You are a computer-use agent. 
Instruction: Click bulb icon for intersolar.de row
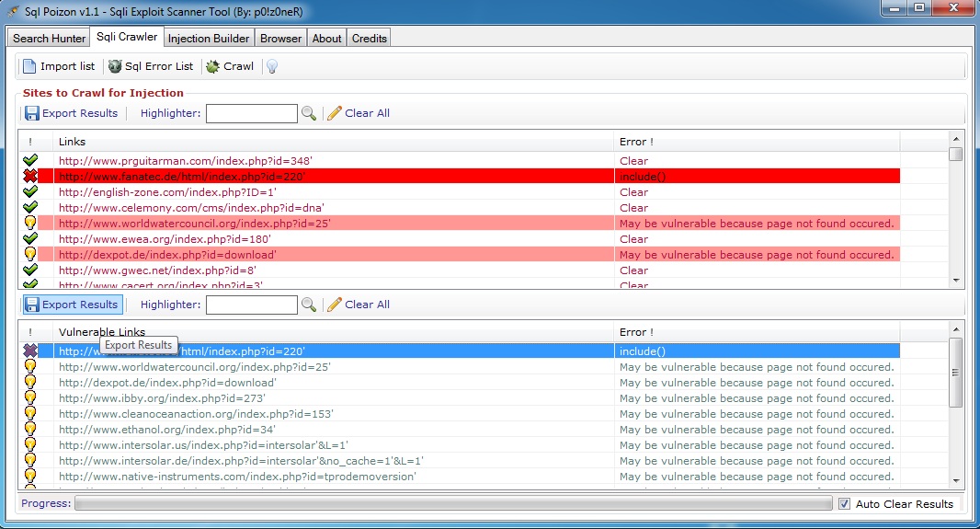(x=30, y=460)
